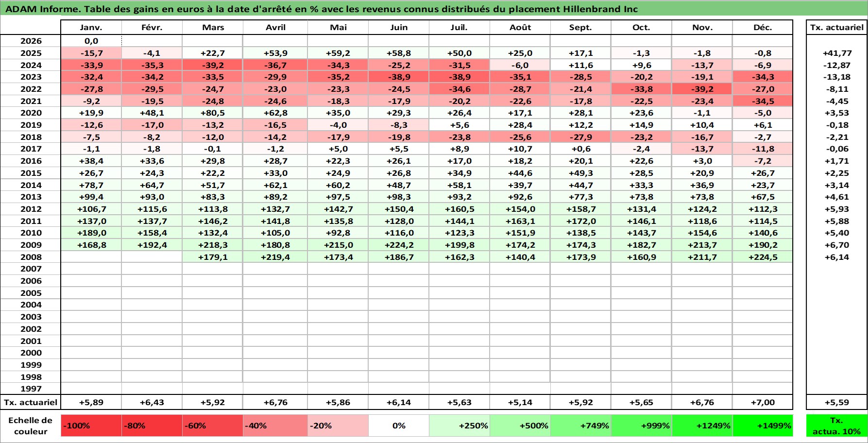This screenshot has height=443, width=868.
Task: Click the -39,2 cell in Mars 2024
Action: tap(213, 65)
